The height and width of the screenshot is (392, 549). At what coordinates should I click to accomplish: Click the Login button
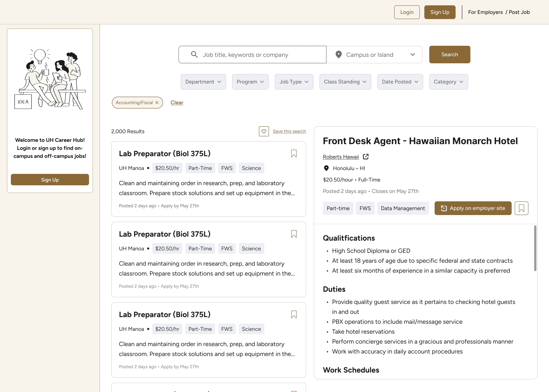[407, 12]
